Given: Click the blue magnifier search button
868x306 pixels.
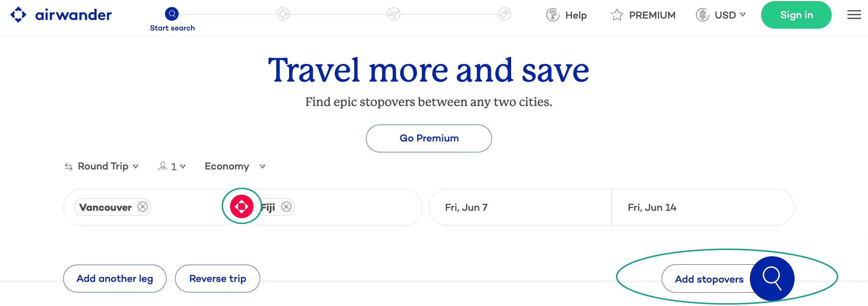Looking at the screenshot, I should point(773,278).
